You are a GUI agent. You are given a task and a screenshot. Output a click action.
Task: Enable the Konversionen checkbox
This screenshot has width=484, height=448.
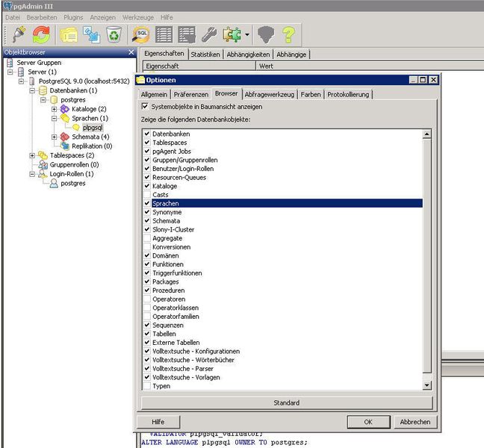tap(147, 247)
